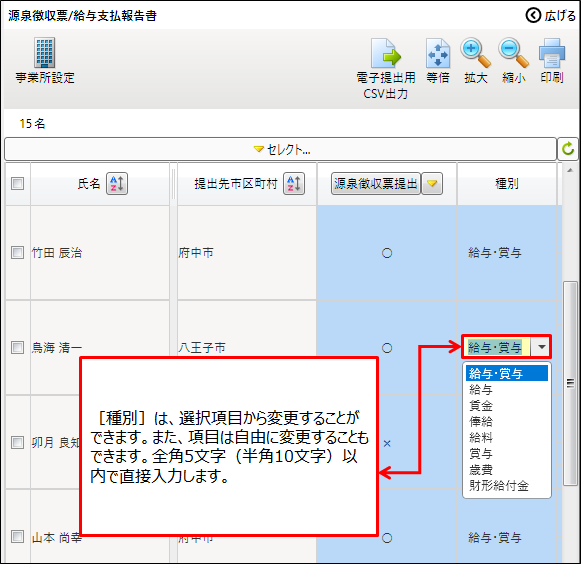Image resolution: width=581 pixels, height=564 pixels.
Task: Expand the セレクト... dropdown bar
Action: point(280,149)
